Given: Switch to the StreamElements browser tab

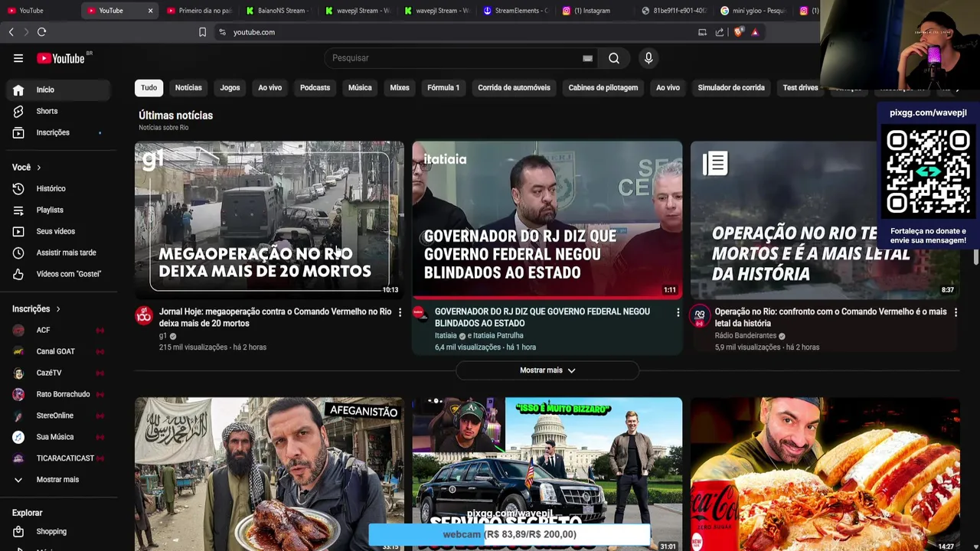Looking at the screenshot, I should [x=515, y=11].
